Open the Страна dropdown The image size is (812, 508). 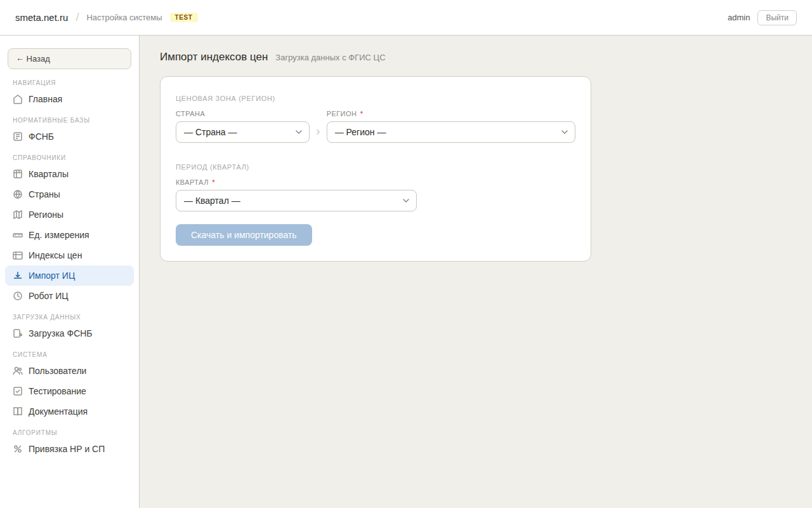pyautogui.click(x=242, y=132)
